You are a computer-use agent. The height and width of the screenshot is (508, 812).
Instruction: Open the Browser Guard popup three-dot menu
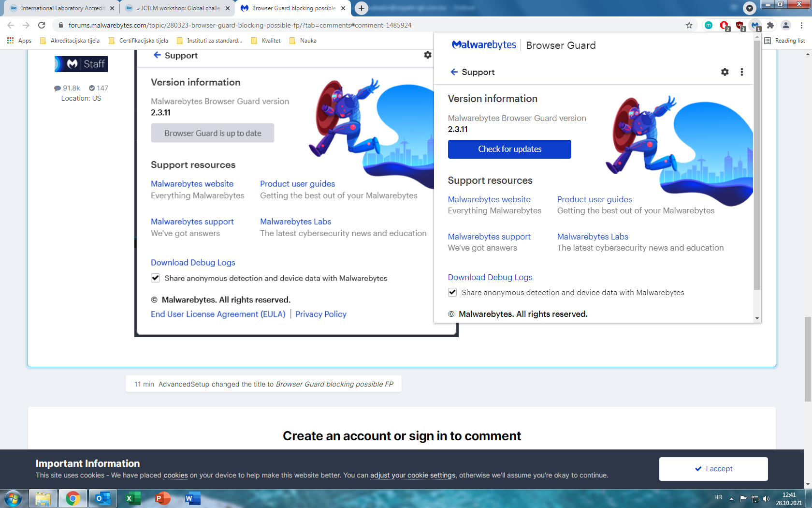pyautogui.click(x=742, y=72)
